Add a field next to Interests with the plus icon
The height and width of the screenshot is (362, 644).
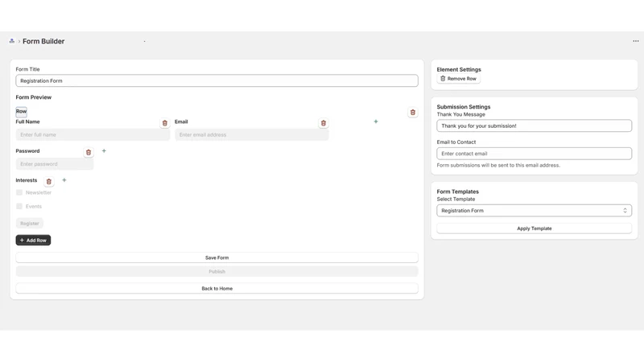[x=64, y=180]
